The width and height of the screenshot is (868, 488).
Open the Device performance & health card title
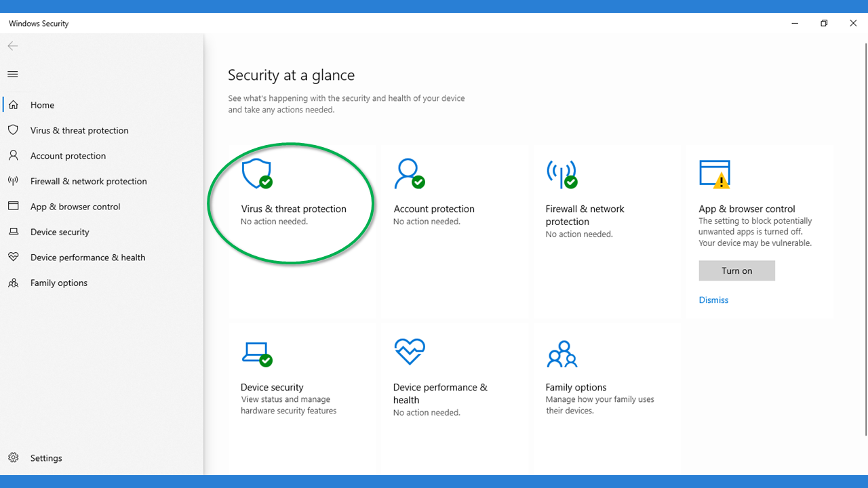pos(440,394)
